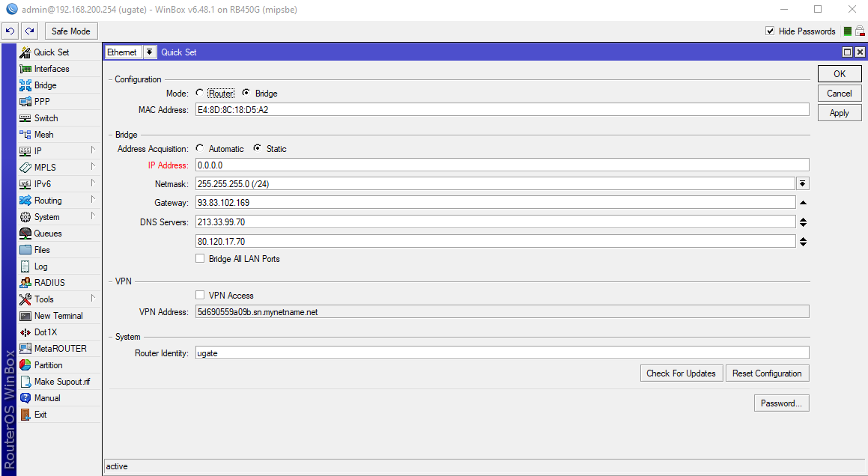The height and width of the screenshot is (476, 868).
Task: Click the Routing menu icon
Action: coord(25,201)
